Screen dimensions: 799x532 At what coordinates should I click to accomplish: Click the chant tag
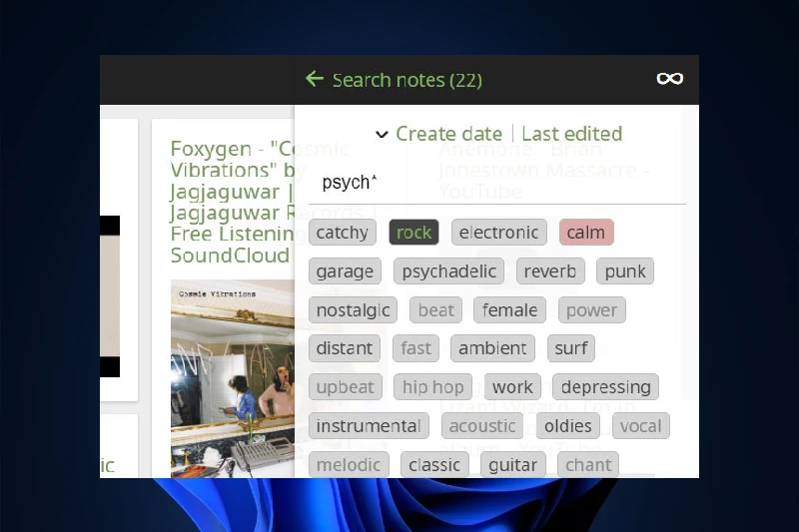(588, 464)
